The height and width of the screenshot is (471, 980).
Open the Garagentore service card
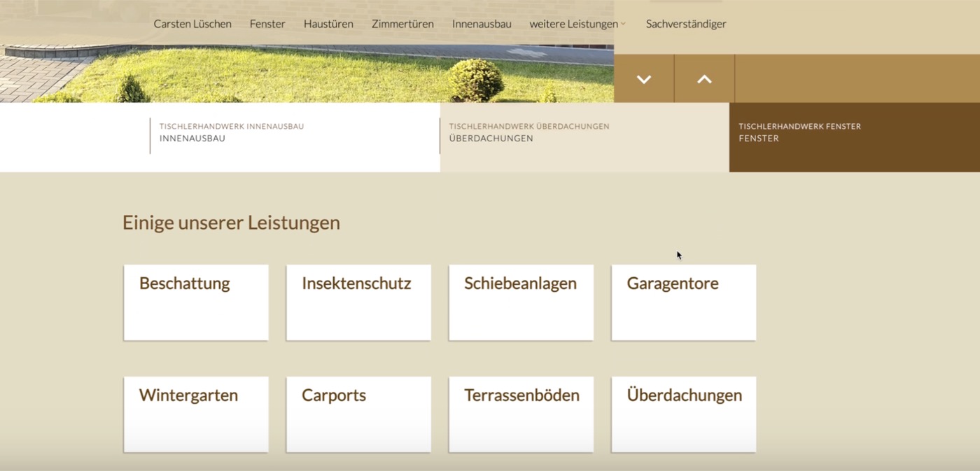(x=683, y=302)
